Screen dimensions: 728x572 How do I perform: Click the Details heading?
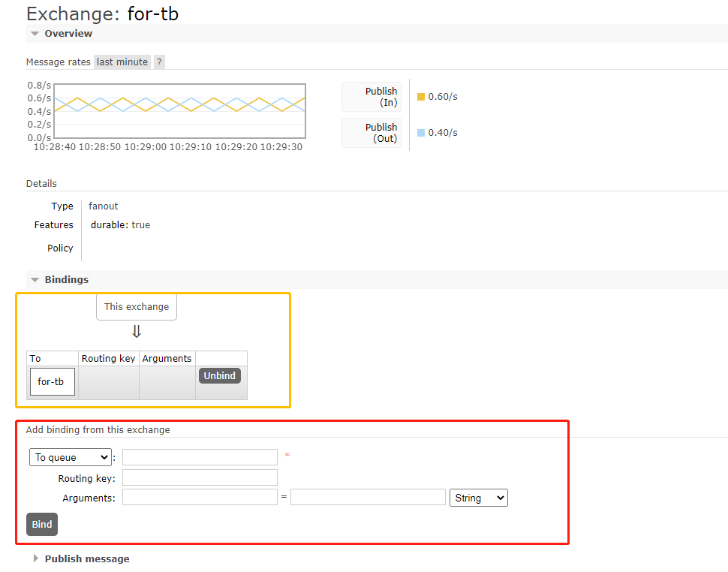(x=41, y=183)
